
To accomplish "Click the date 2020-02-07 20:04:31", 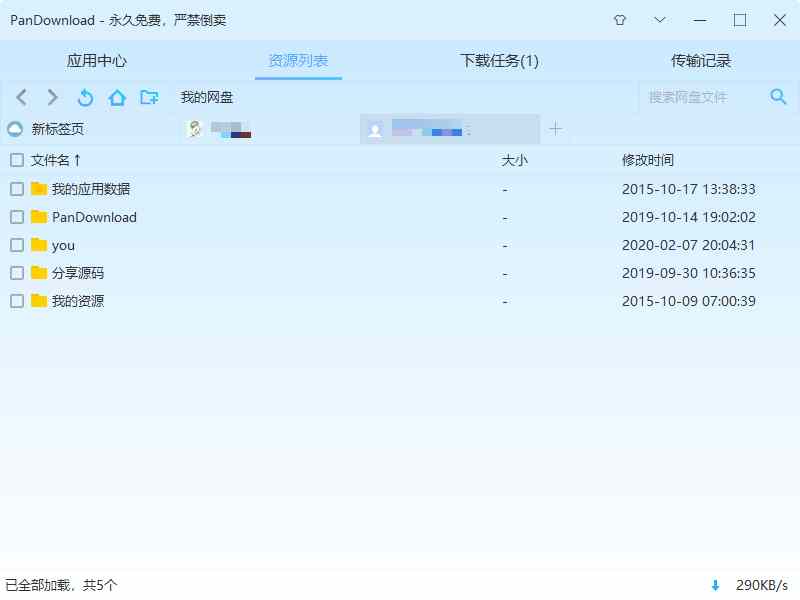I will tap(688, 245).
